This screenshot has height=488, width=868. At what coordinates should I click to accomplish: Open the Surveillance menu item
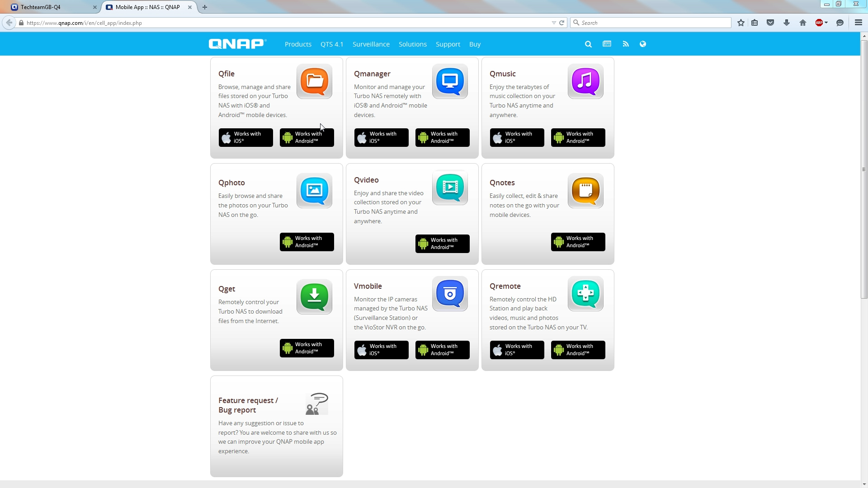tap(371, 44)
